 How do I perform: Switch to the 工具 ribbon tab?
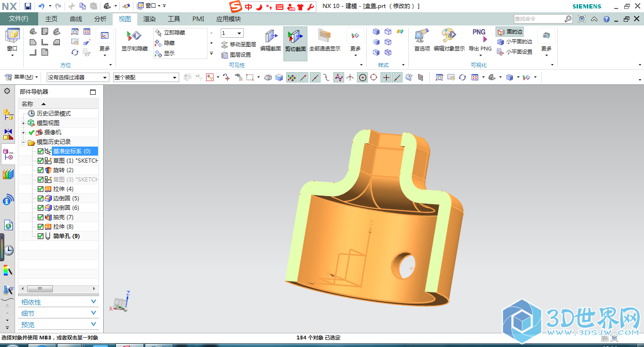click(x=174, y=19)
